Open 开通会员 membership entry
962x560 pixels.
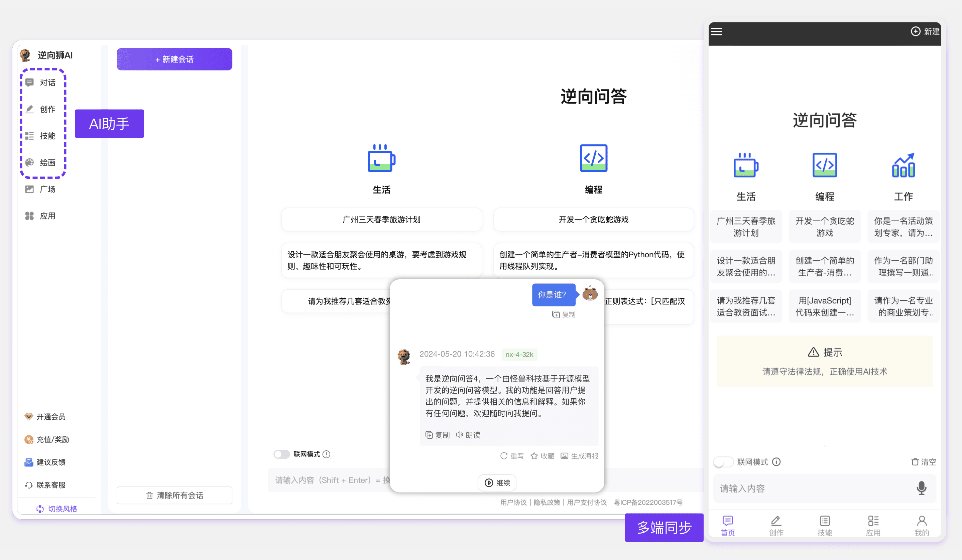click(x=45, y=417)
